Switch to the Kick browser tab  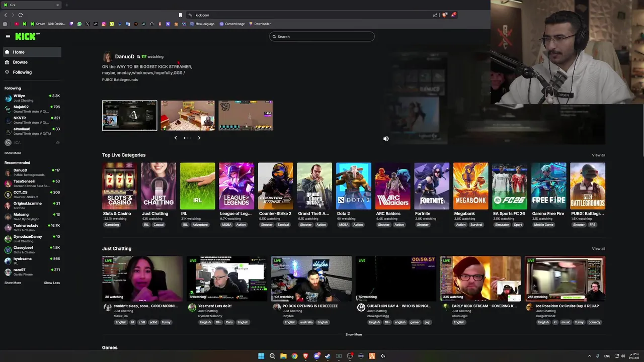click(30, 5)
